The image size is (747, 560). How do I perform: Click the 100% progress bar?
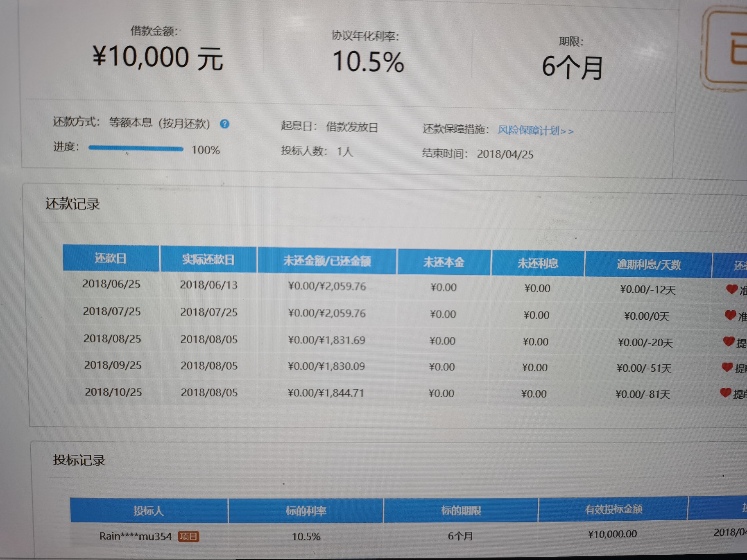pyautogui.click(x=136, y=148)
